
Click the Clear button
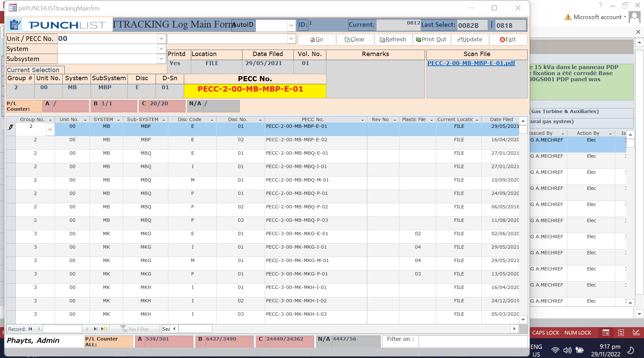pyautogui.click(x=355, y=40)
